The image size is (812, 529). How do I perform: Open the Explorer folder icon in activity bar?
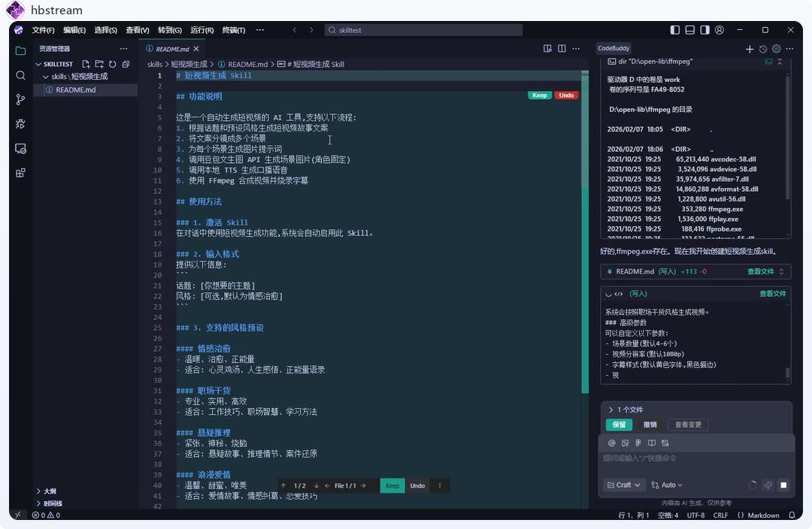click(20, 51)
